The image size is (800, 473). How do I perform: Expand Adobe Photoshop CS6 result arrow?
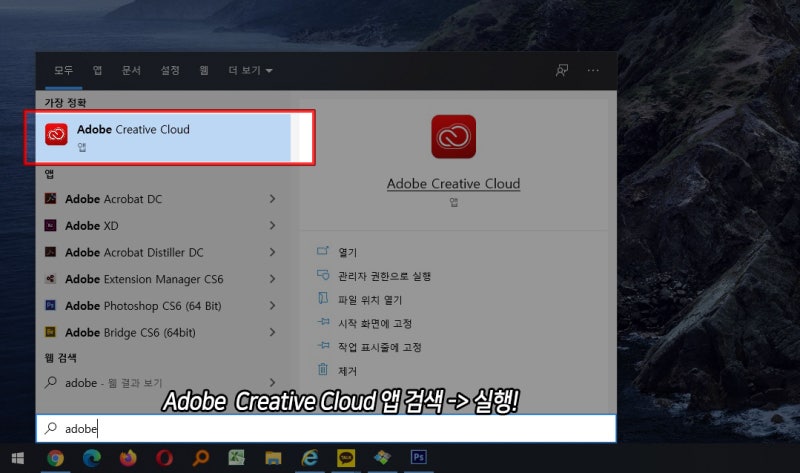point(272,305)
